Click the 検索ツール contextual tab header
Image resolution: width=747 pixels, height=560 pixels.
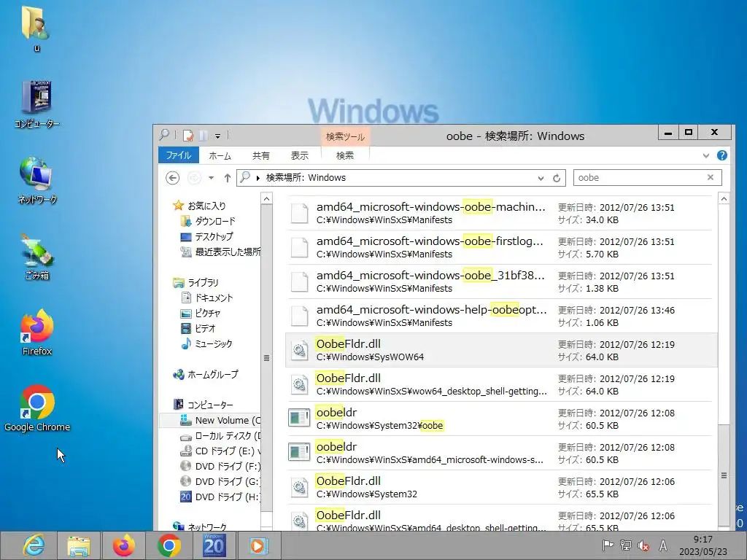(x=345, y=136)
